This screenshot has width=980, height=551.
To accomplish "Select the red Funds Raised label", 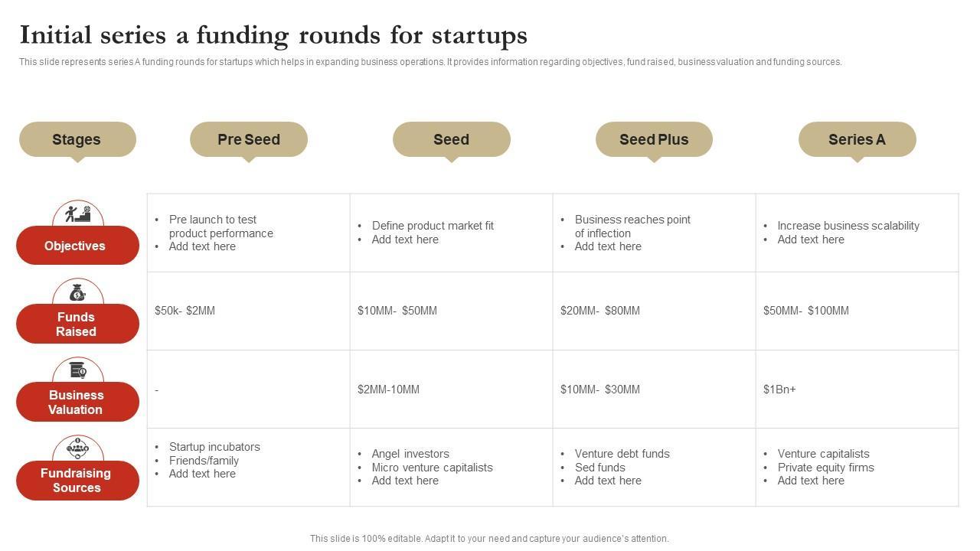I will pyautogui.click(x=77, y=324).
